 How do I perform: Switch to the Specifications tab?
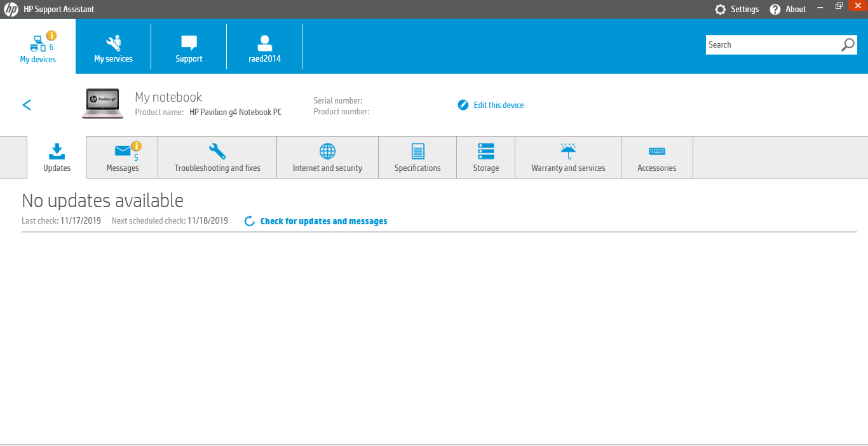417,157
